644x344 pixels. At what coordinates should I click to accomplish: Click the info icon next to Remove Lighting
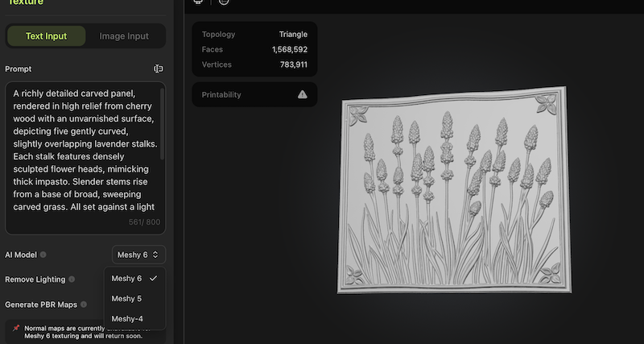click(72, 280)
